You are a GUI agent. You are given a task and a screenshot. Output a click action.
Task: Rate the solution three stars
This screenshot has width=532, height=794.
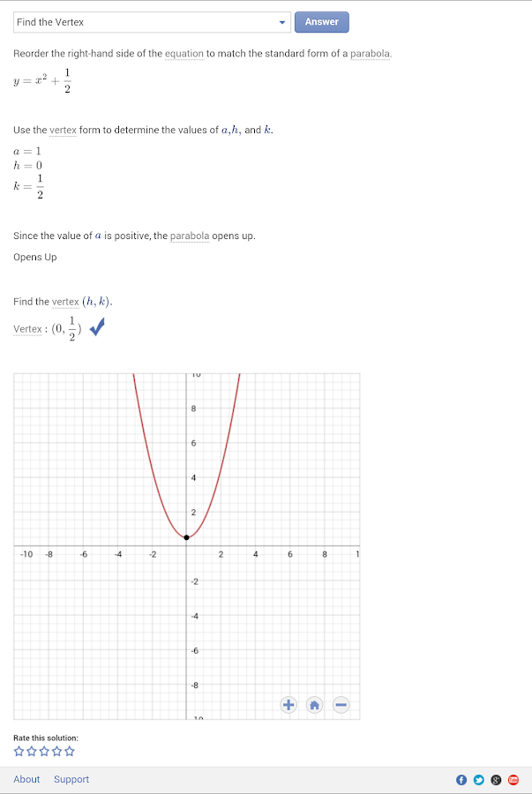(44, 751)
